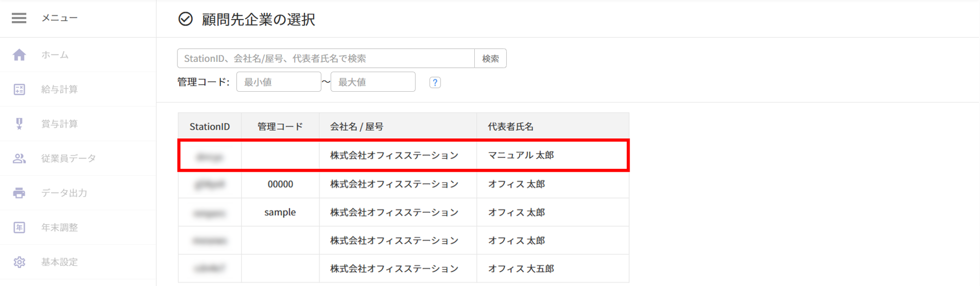This screenshot has height=286, width=980.
Task: Click the printer icon for data output
Action: point(19,193)
